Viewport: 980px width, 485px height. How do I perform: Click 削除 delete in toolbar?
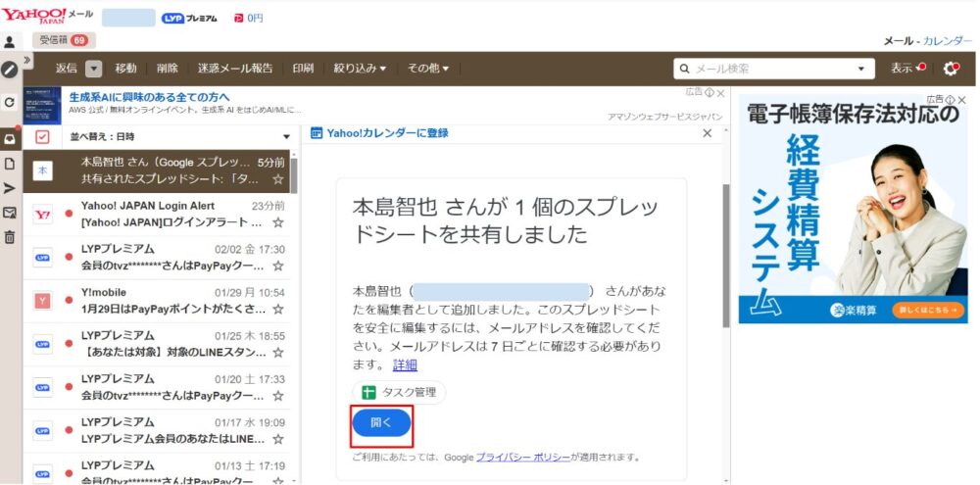[168, 69]
